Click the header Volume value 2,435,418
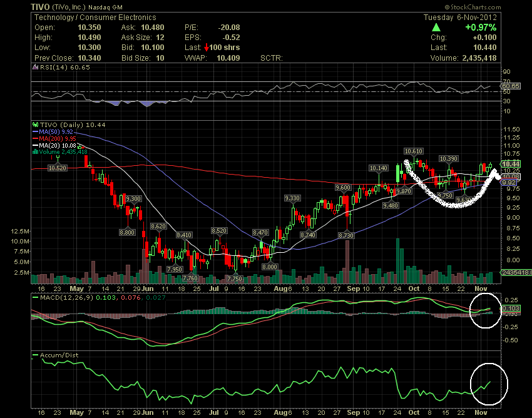 tap(479, 58)
